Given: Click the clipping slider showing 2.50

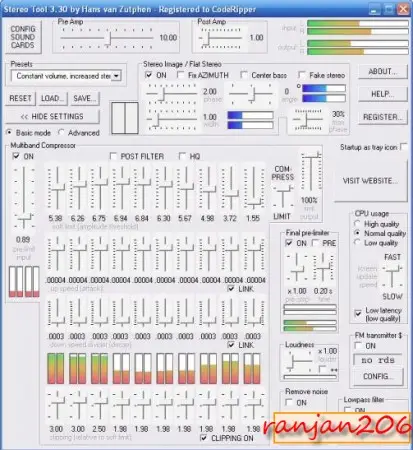Looking at the screenshot, I should pyautogui.click(x=100, y=405).
